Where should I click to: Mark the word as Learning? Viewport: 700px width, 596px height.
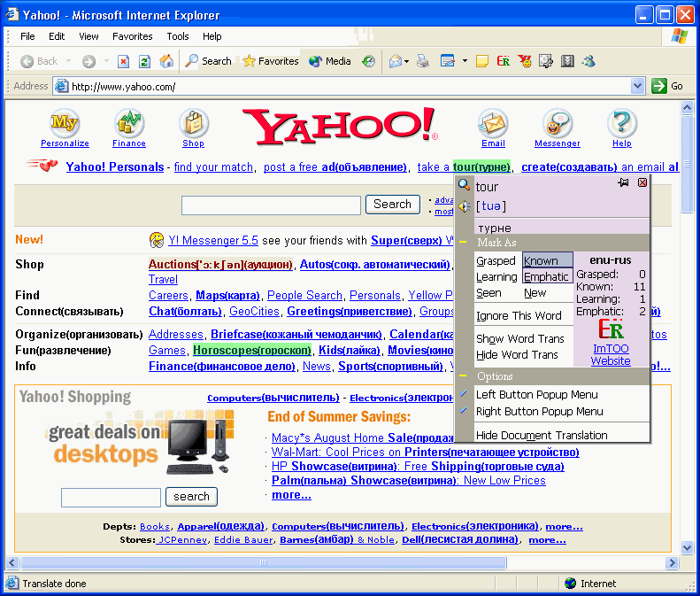pyautogui.click(x=496, y=277)
